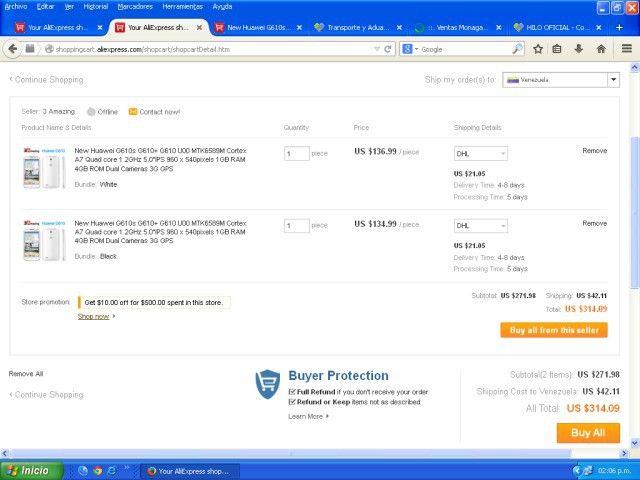Screen dimensions: 640x480
Task: Close the HILO OFICIAL tab
Action: 599,28
